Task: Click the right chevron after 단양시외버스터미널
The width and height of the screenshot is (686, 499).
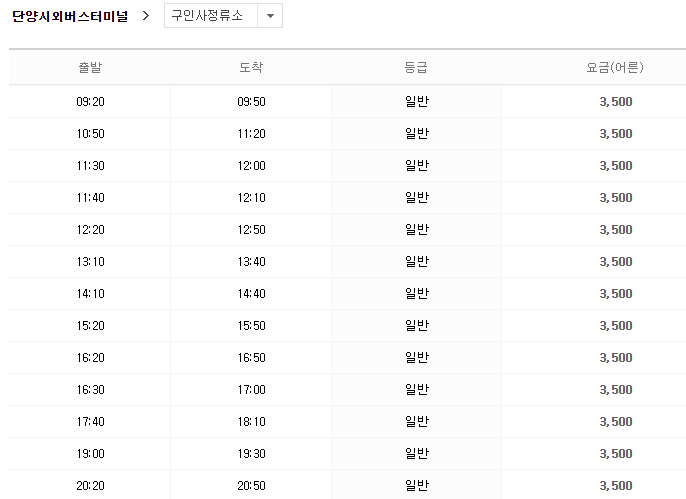Action: pyautogui.click(x=146, y=16)
